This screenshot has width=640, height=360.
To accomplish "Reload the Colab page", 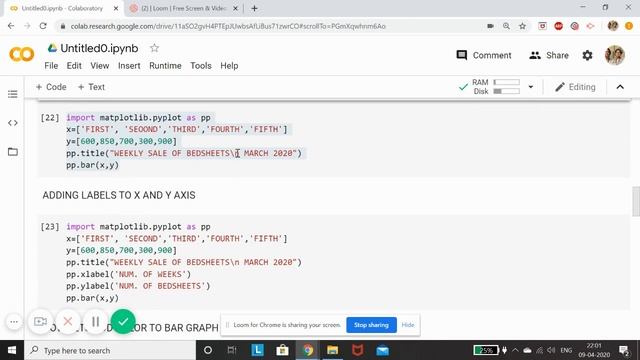I will 43,26.
